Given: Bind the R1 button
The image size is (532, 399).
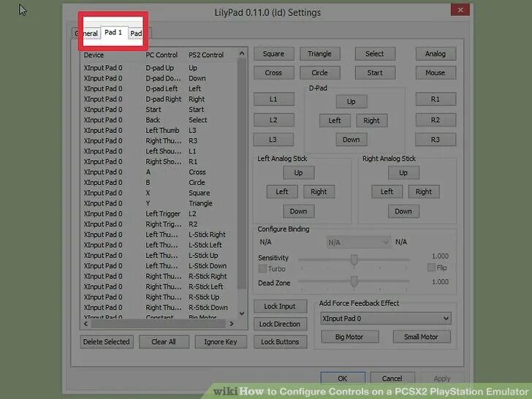Looking at the screenshot, I should (x=436, y=99).
